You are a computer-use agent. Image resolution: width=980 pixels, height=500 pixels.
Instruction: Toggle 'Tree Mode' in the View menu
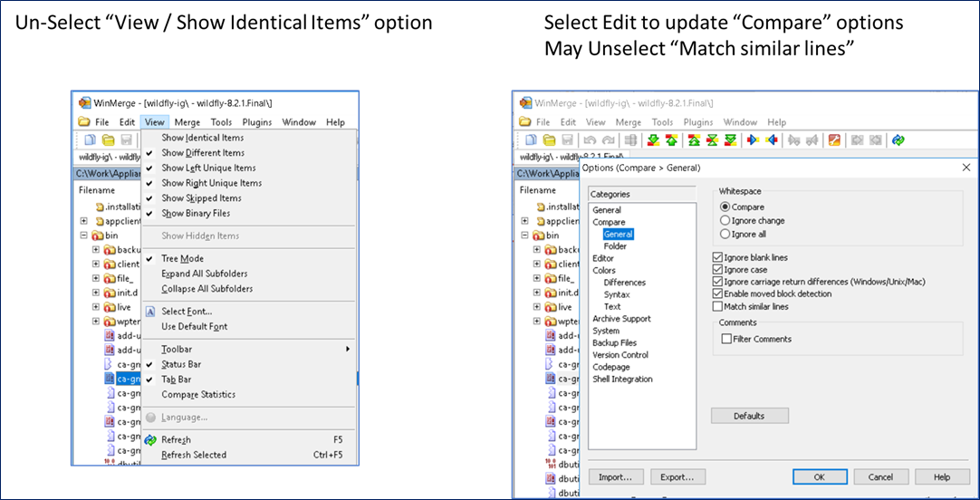point(249,258)
